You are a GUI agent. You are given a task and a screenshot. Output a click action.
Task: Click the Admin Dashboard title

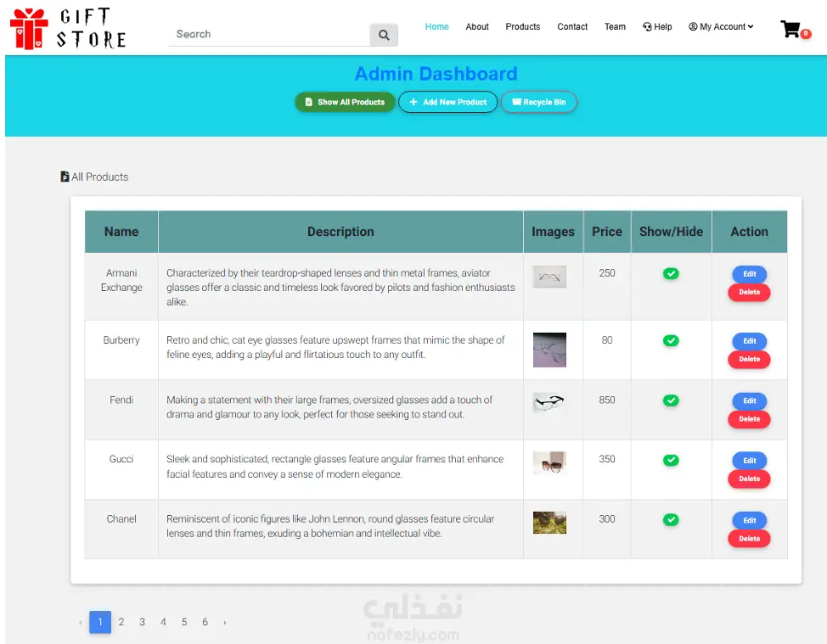pos(436,74)
